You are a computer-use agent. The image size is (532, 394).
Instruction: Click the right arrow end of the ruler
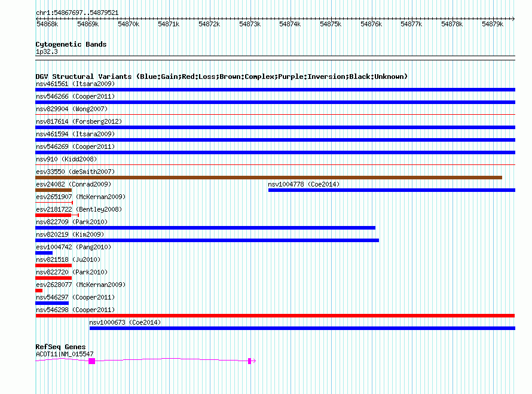(x=513, y=19)
